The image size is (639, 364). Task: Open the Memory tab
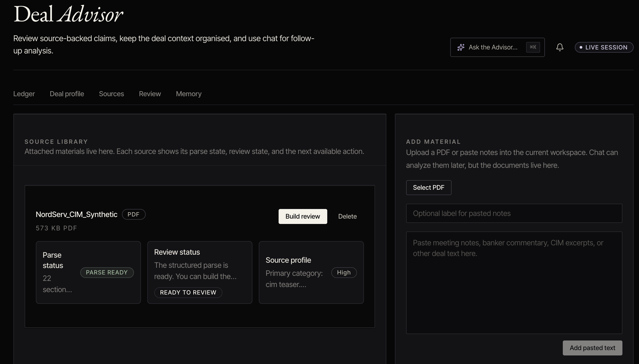(x=188, y=94)
